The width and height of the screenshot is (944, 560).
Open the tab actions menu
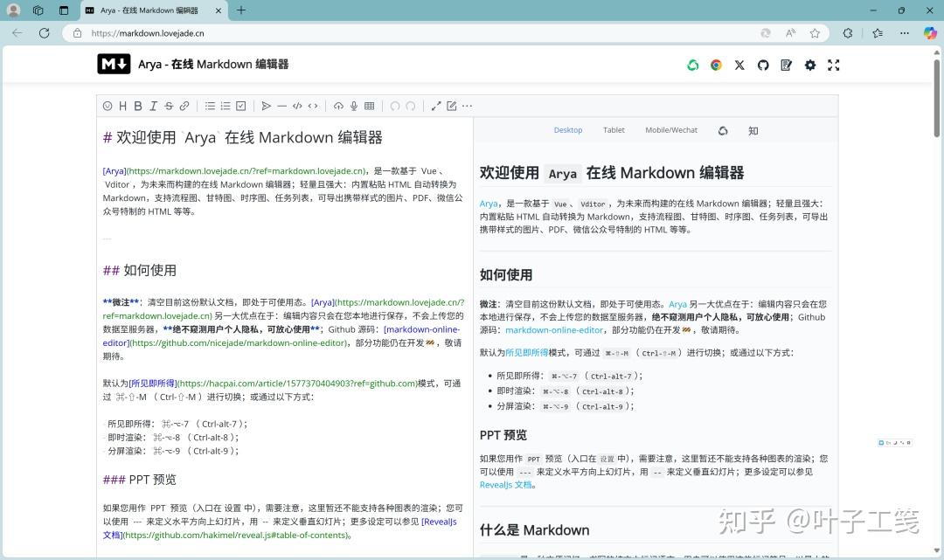tap(64, 10)
